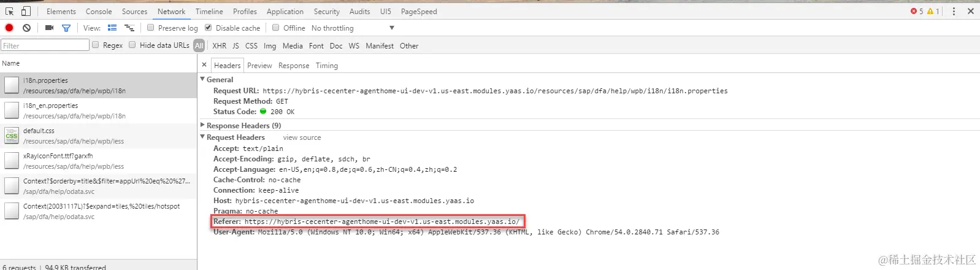
Task: Switch to the Application tab
Action: click(x=285, y=12)
